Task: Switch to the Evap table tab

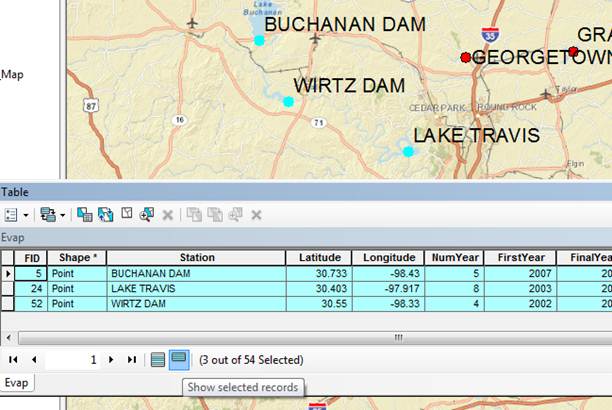Action: click(17, 383)
